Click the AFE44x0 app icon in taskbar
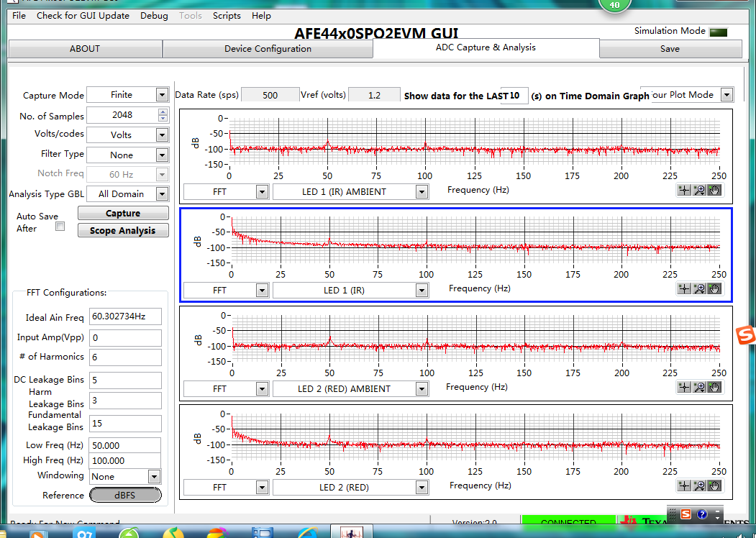Viewport: 756px width, 538px height. point(351,533)
